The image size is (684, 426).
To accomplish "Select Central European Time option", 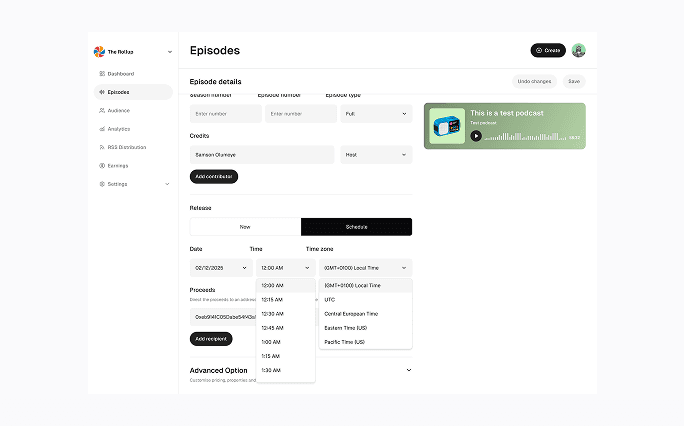I will click(366, 314).
